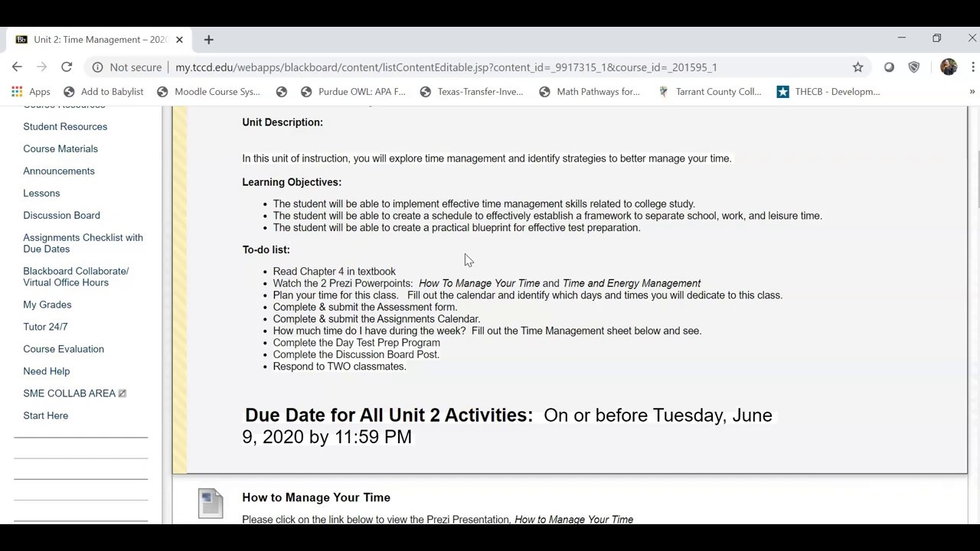Viewport: 980px width, 551px height.
Task: Open Tutor 24/7 link
Action: point(45,327)
